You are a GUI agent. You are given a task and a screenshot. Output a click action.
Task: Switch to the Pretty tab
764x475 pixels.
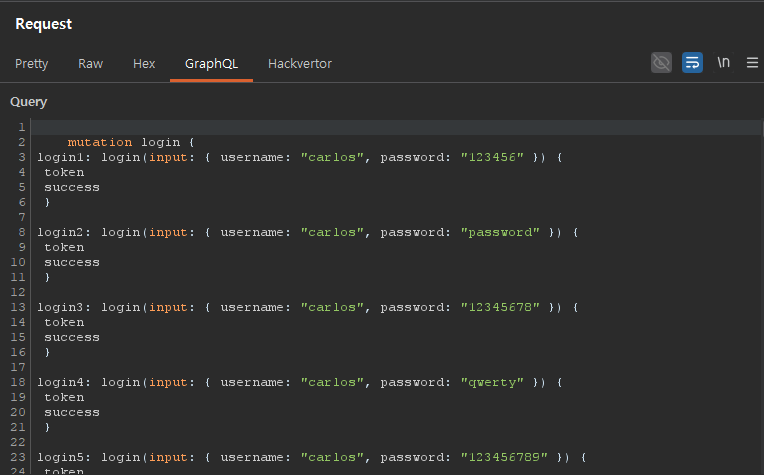pos(31,64)
